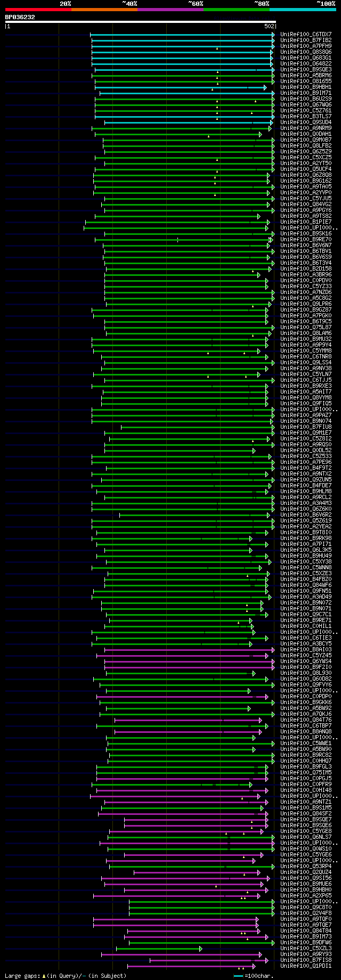Select hit UniRef100_Q5UCF4
Viewport: 341px width, 980px height.
[x=306, y=169]
